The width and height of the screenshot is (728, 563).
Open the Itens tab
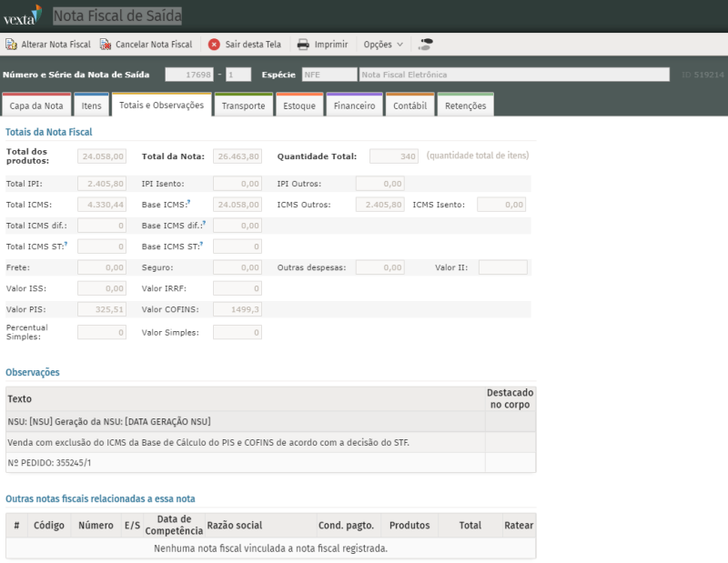pyautogui.click(x=91, y=106)
